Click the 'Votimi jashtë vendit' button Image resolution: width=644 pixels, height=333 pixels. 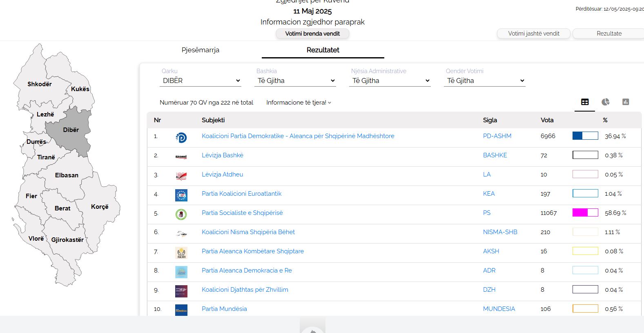coord(533,34)
